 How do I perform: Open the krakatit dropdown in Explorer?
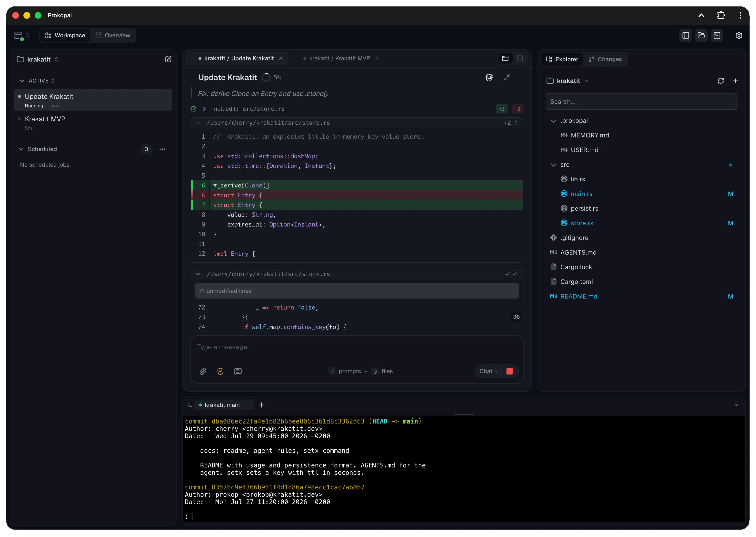(567, 81)
